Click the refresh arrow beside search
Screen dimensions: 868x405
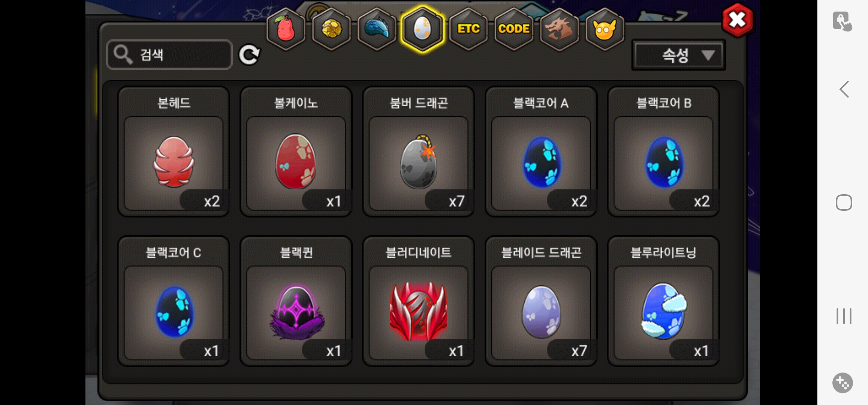pos(249,55)
